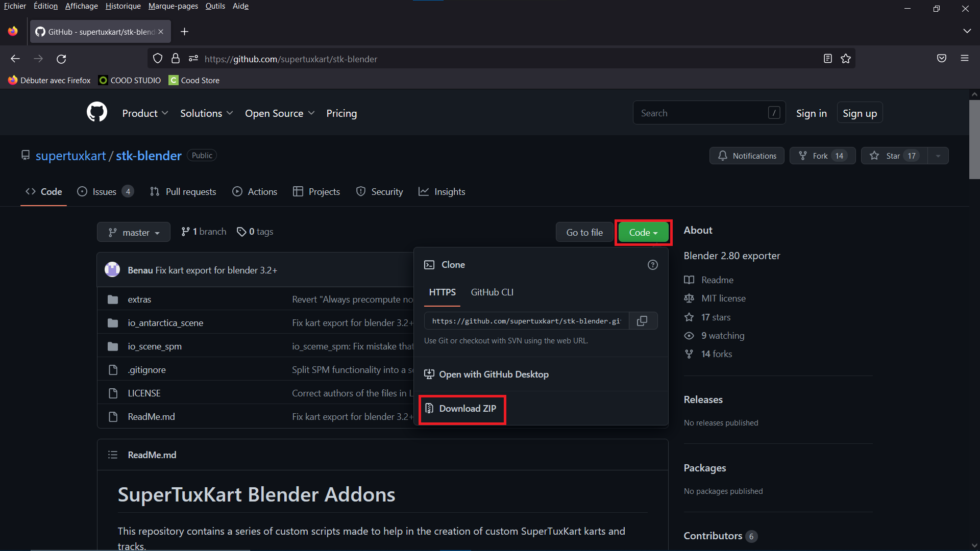Open Firefox reader view icon

pyautogui.click(x=827, y=59)
